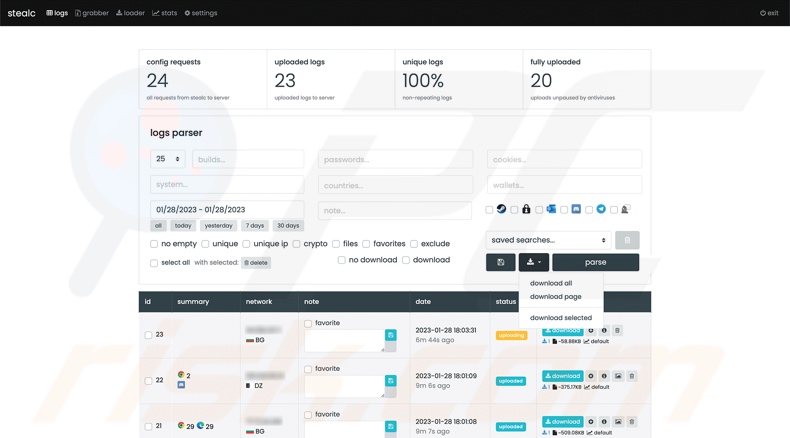Choose 'download all' from the menu

tap(551, 283)
